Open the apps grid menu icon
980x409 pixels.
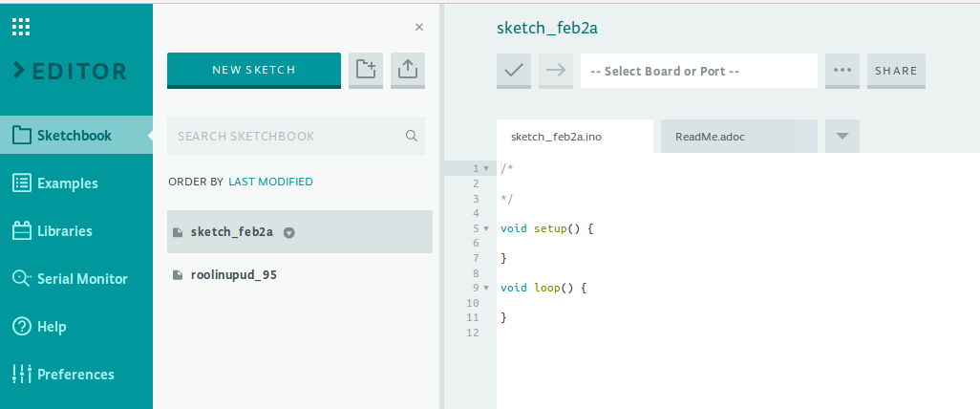(x=21, y=27)
